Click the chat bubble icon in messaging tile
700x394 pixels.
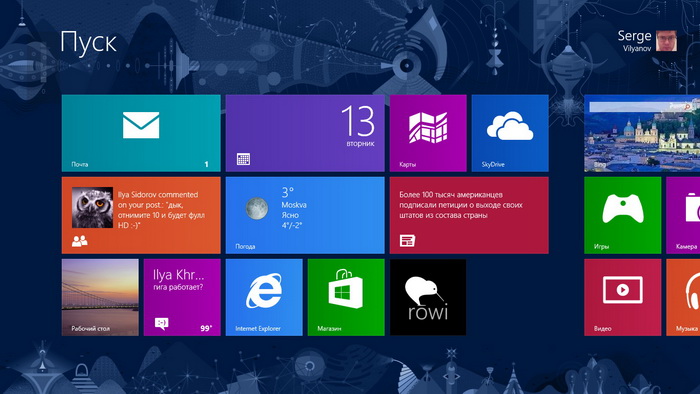pos(162,323)
